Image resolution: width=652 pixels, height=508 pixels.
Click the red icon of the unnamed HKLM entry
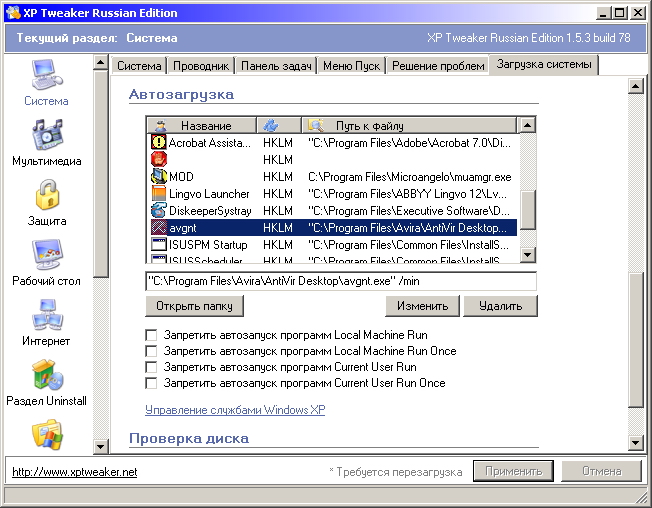tap(158, 160)
